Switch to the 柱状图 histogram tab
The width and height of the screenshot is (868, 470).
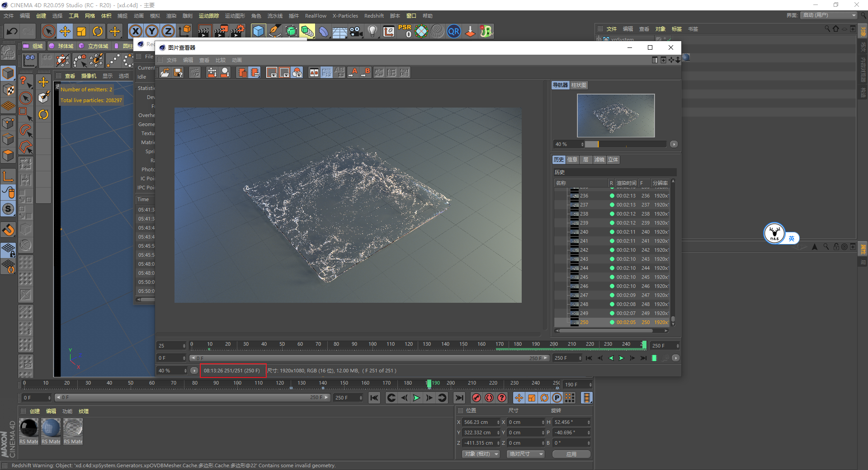click(579, 85)
